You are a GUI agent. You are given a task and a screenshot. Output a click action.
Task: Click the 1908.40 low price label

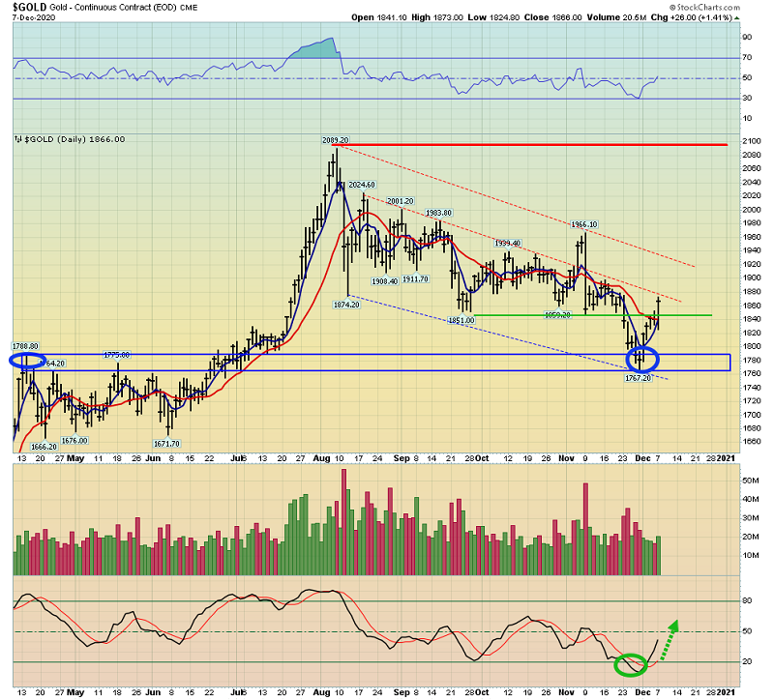tap(384, 281)
